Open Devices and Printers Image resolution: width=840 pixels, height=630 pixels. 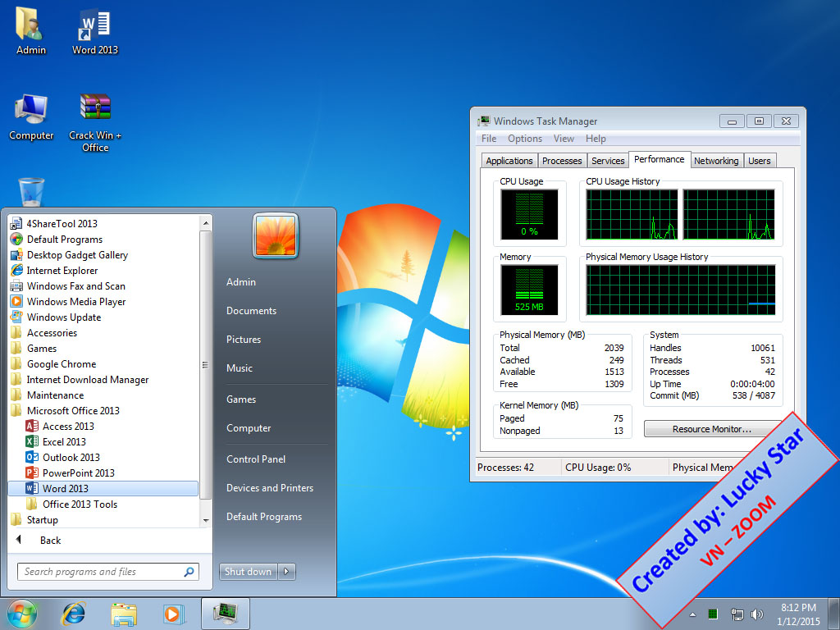[269, 488]
